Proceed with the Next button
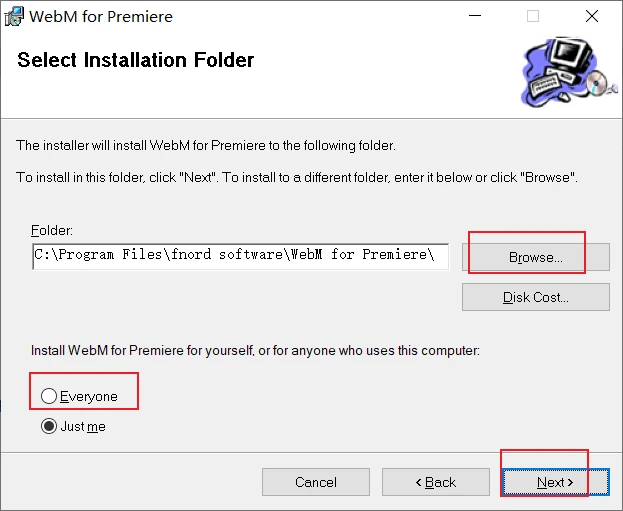The image size is (623, 511). click(x=555, y=482)
